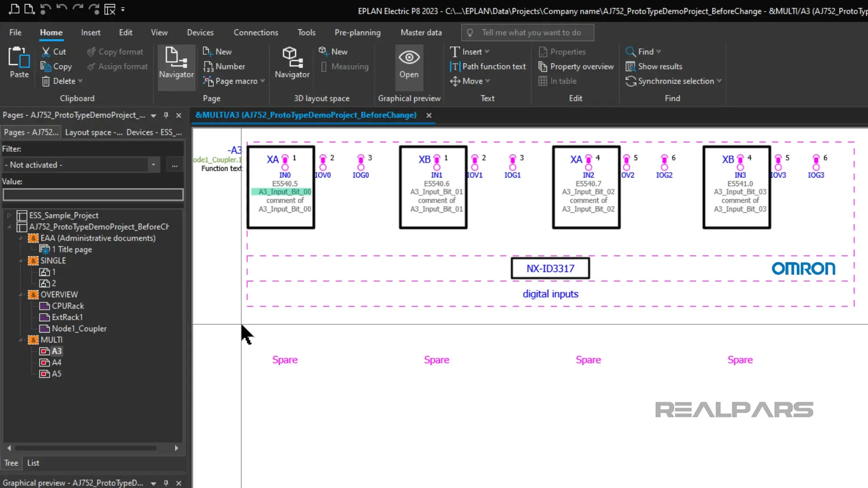
Task: Click the Synchronize selection icon
Action: tap(630, 81)
